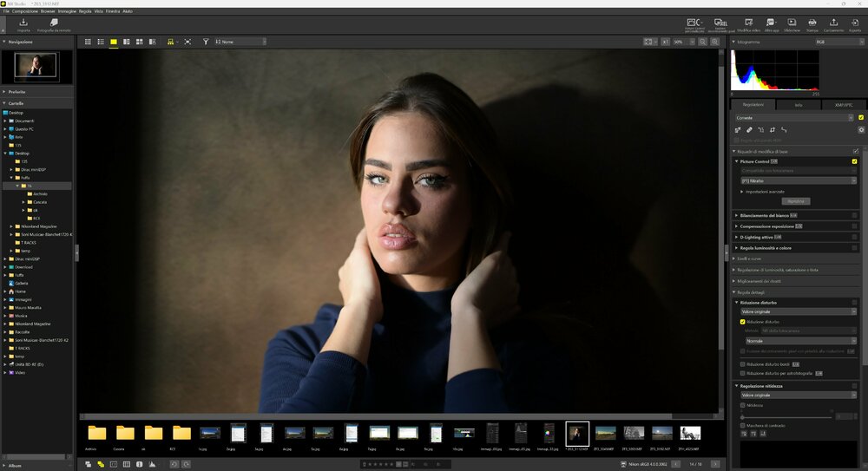The height and width of the screenshot is (471, 868).
Task: Select the Download folder in tree
Action: (x=23, y=267)
